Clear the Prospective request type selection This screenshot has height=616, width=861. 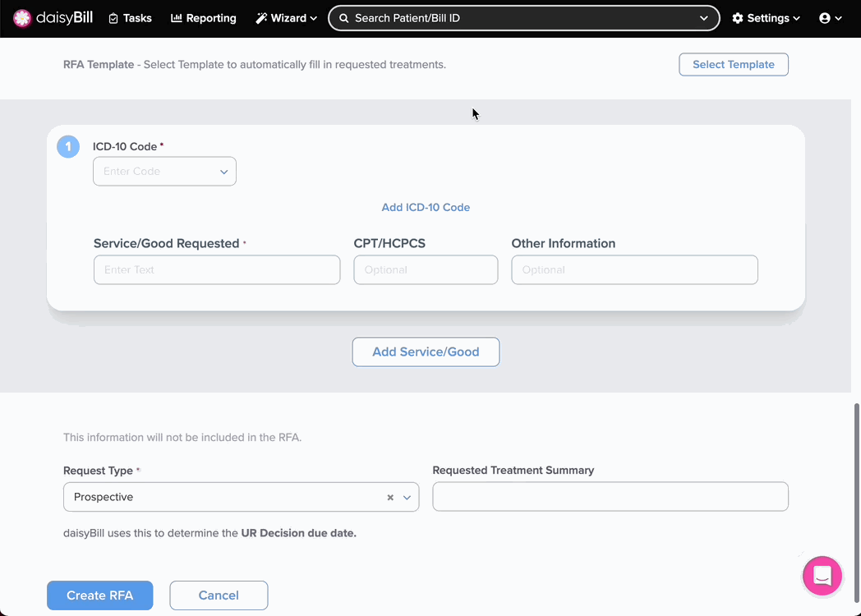390,498
